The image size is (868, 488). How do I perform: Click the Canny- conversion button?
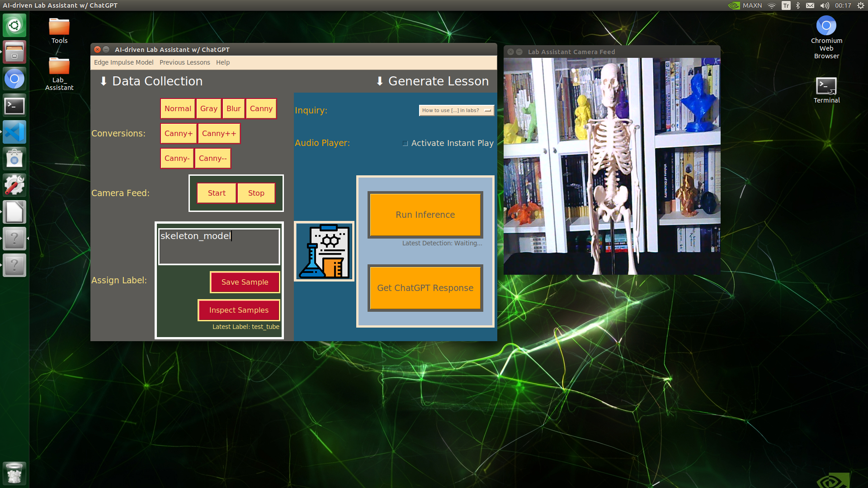tap(177, 158)
